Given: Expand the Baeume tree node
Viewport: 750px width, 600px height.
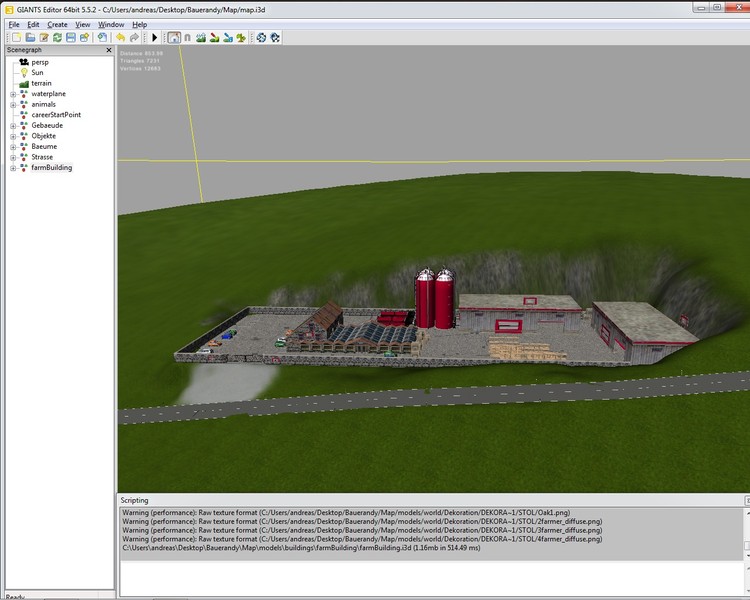Looking at the screenshot, I should (x=13, y=147).
